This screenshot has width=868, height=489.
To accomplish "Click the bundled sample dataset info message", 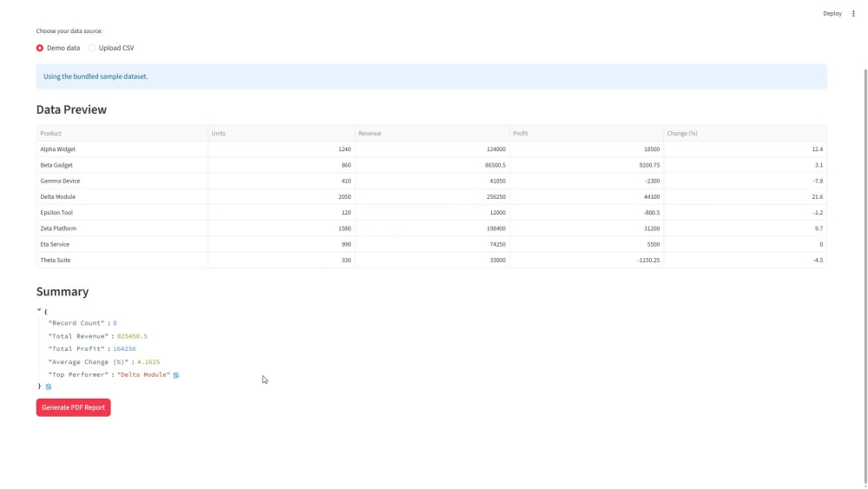I will 431,76.
